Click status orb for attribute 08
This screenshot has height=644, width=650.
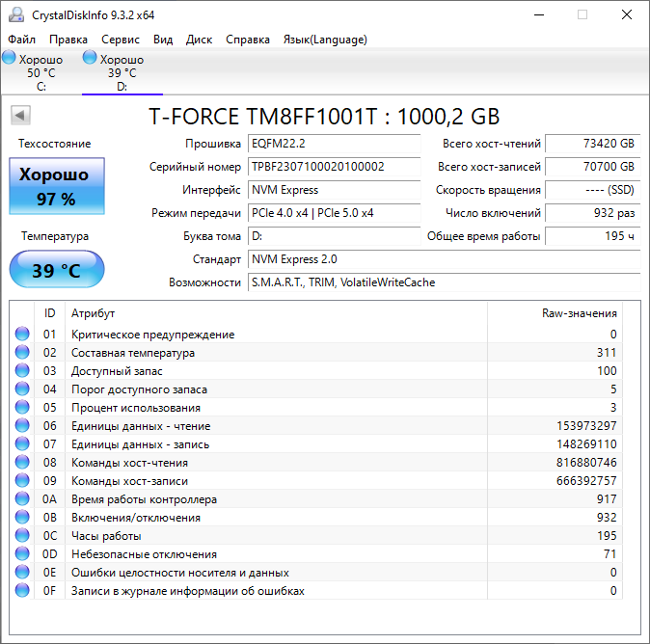pyautogui.click(x=22, y=462)
